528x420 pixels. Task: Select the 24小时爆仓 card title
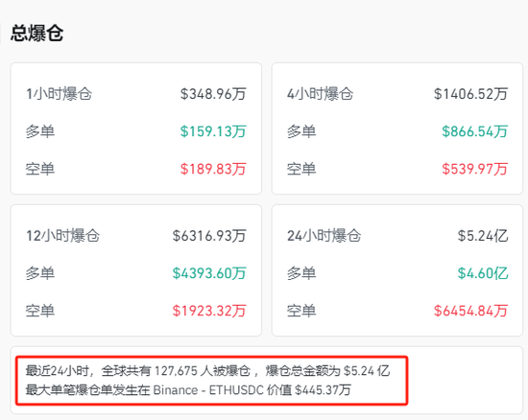tap(324, 235)
